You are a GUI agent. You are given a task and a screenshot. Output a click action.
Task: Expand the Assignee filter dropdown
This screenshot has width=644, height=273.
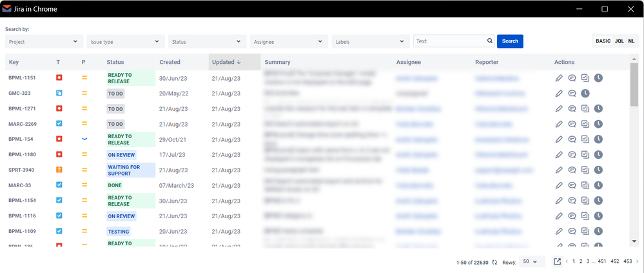tap(289, 41)
